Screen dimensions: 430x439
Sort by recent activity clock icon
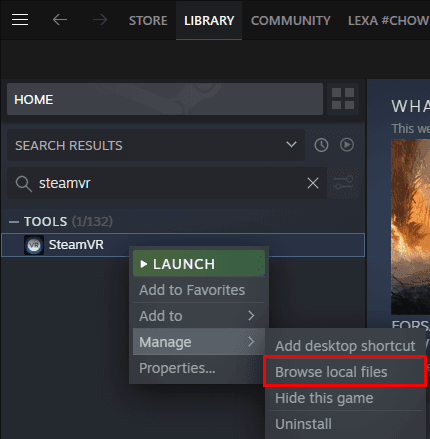point(321,145)
